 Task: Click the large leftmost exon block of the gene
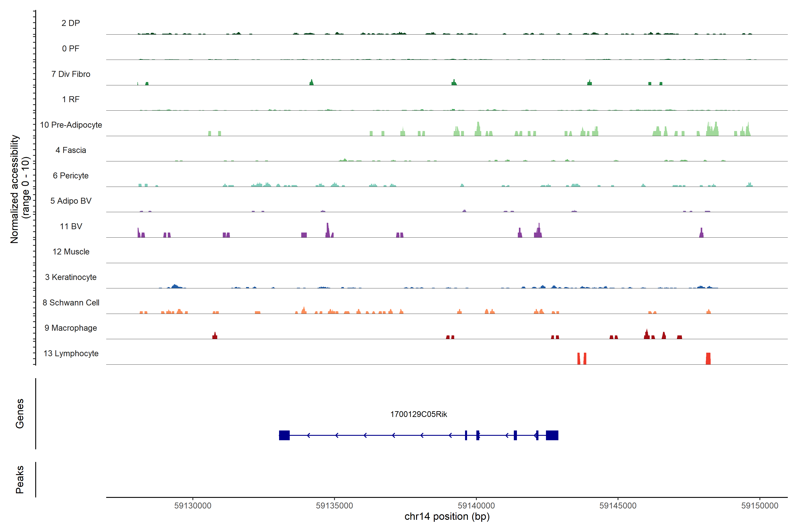pyautogui.click(x=284, y=435)
